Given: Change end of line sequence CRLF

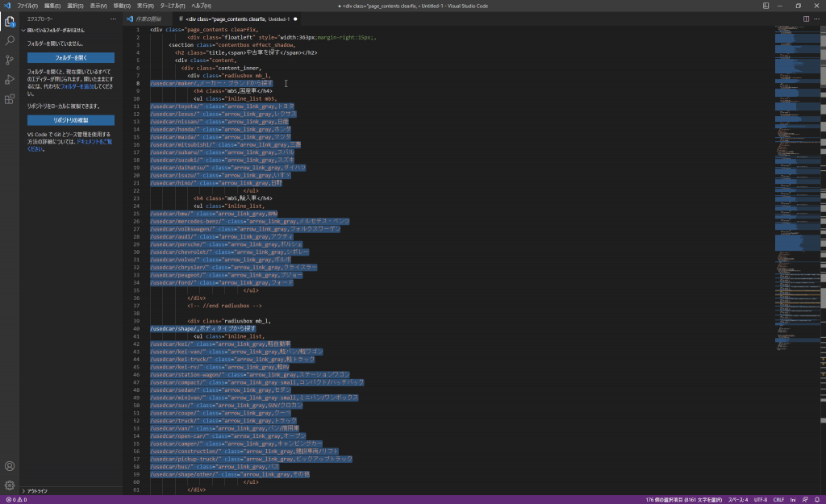Looking at the screenshot, I should tap(778, 500).
